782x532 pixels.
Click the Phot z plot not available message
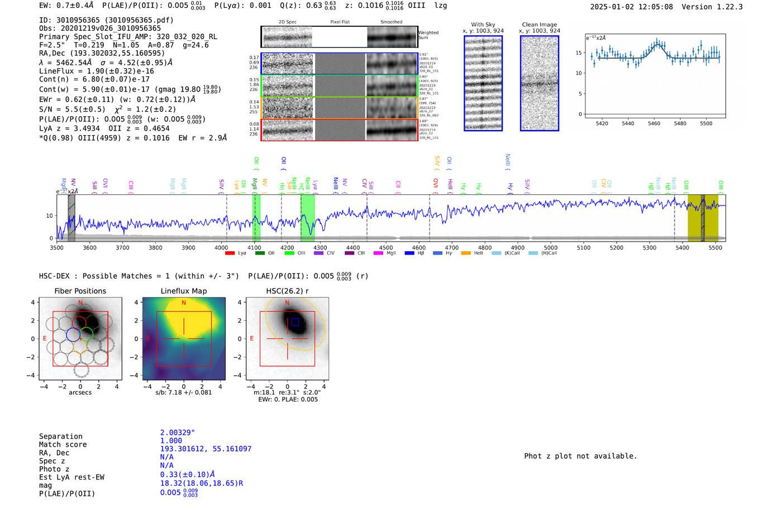(x=580, y=456)
